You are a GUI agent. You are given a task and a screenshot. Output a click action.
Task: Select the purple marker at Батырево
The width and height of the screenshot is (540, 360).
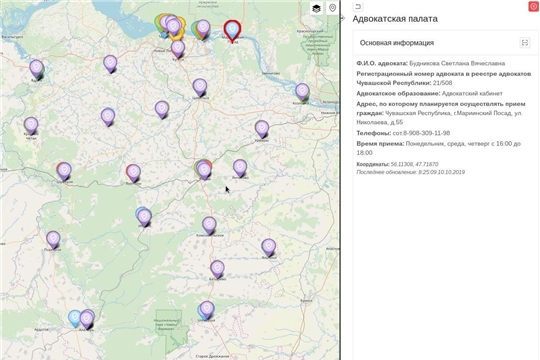click(217, 269)
